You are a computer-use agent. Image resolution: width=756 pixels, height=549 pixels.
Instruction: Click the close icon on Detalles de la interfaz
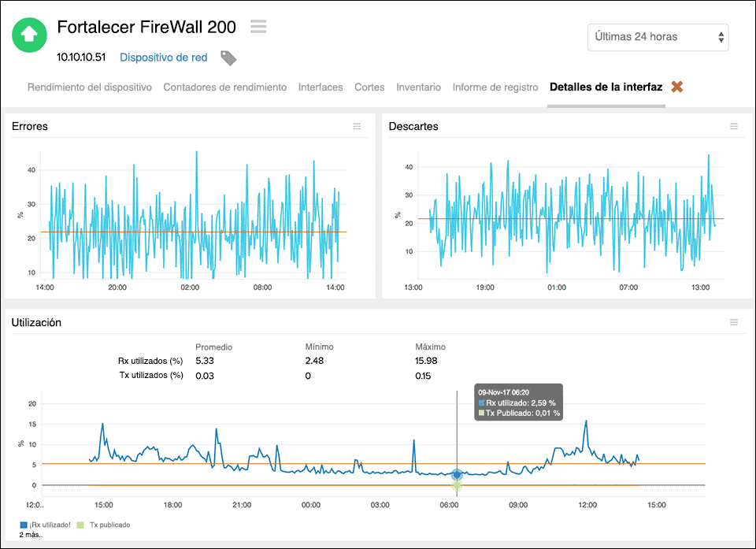tap(676, 87)
